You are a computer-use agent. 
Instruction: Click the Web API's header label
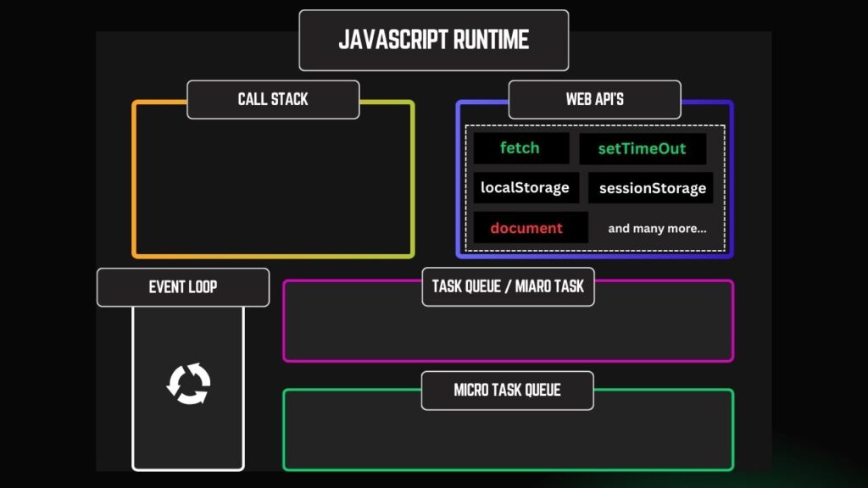[594, 99]
